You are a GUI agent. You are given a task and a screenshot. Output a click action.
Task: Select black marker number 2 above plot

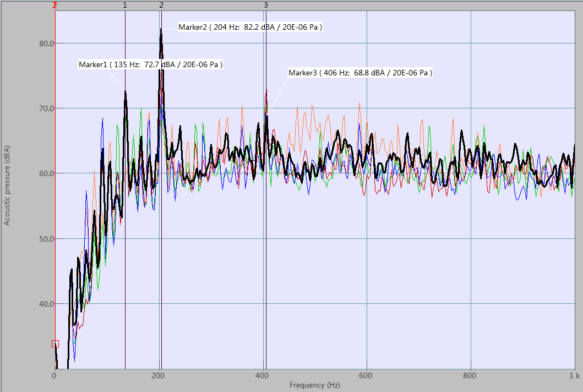[161, 5]
